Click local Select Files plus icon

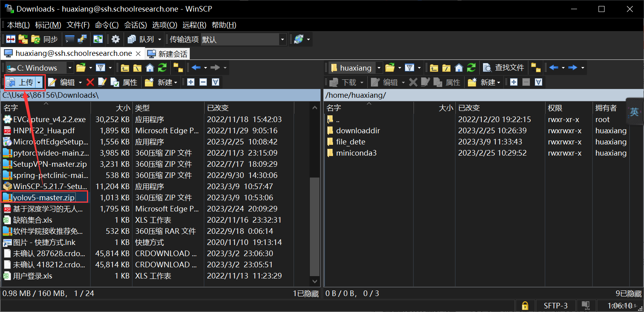[x=191, y=82]
